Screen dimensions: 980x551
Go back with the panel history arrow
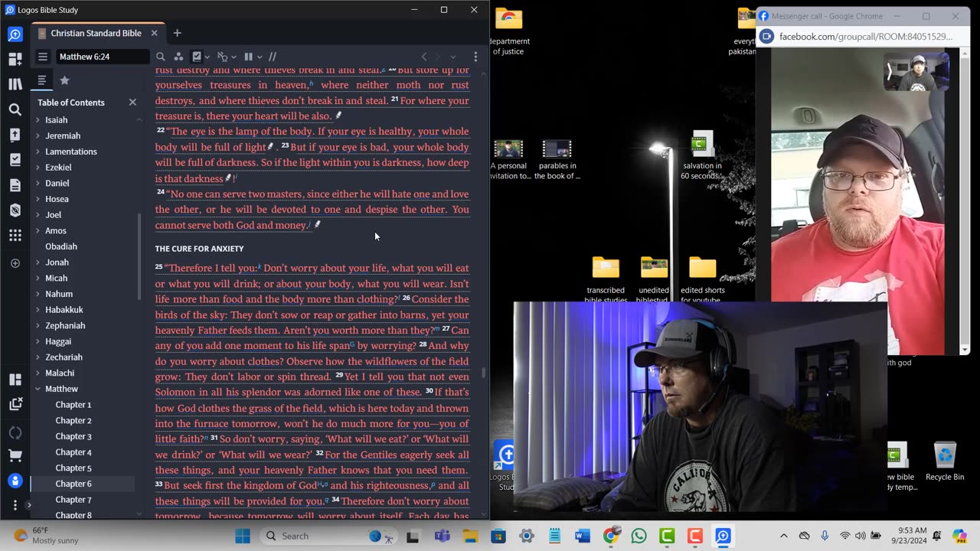[x=424, y=57]
